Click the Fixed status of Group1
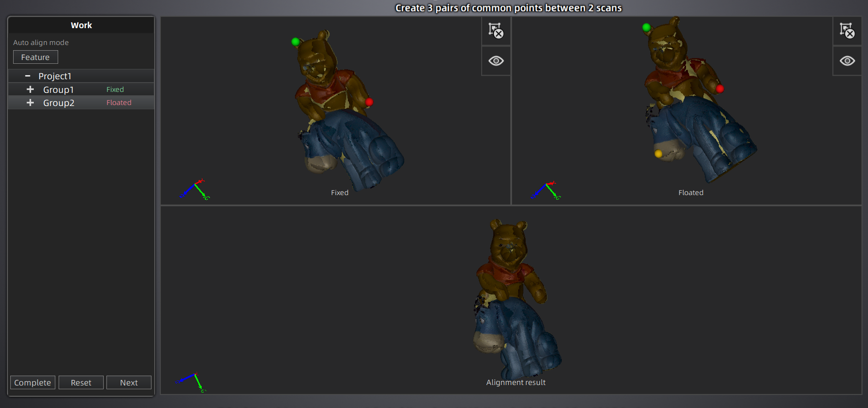Screen dimensions: 868x408 click(x=115, y=90)
